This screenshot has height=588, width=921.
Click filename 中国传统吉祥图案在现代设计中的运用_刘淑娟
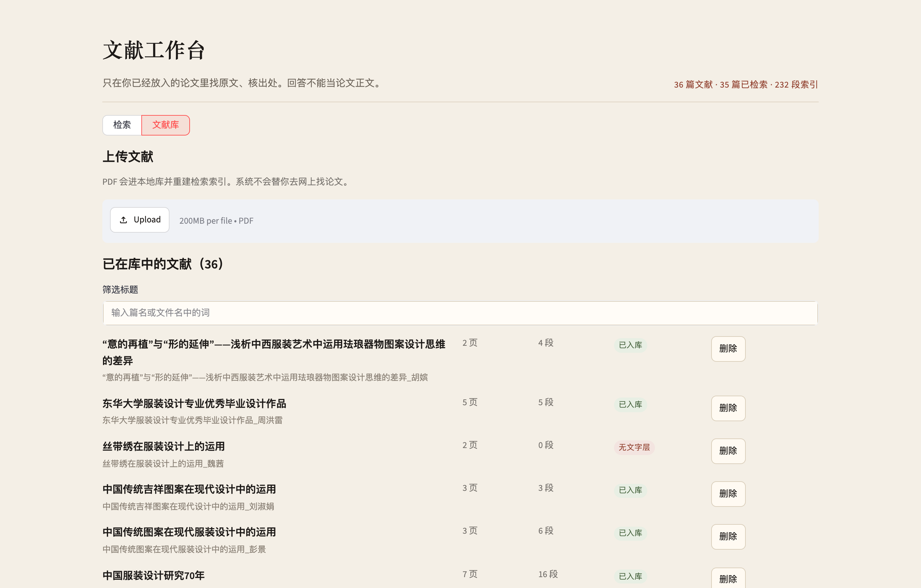(x=188, y=507)
